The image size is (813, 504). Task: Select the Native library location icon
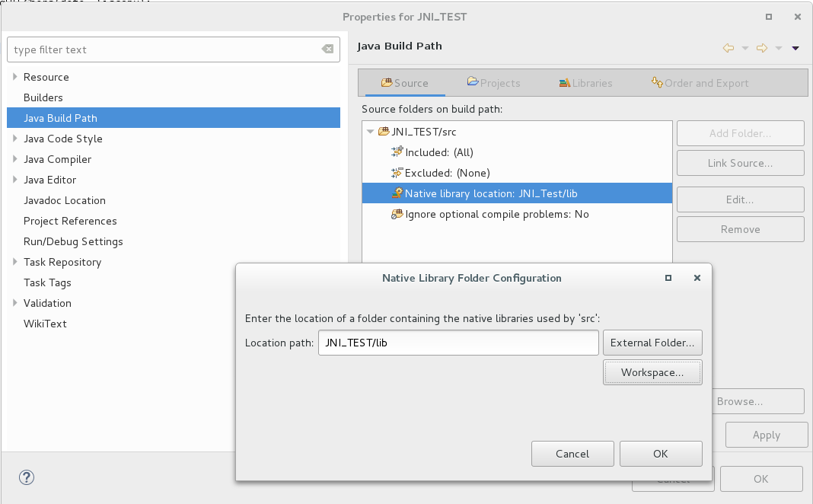pos(397,193)
